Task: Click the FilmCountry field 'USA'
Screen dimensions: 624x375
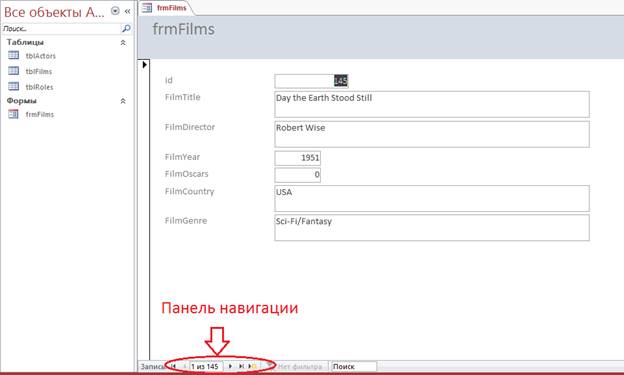Action: coord(432,198)
